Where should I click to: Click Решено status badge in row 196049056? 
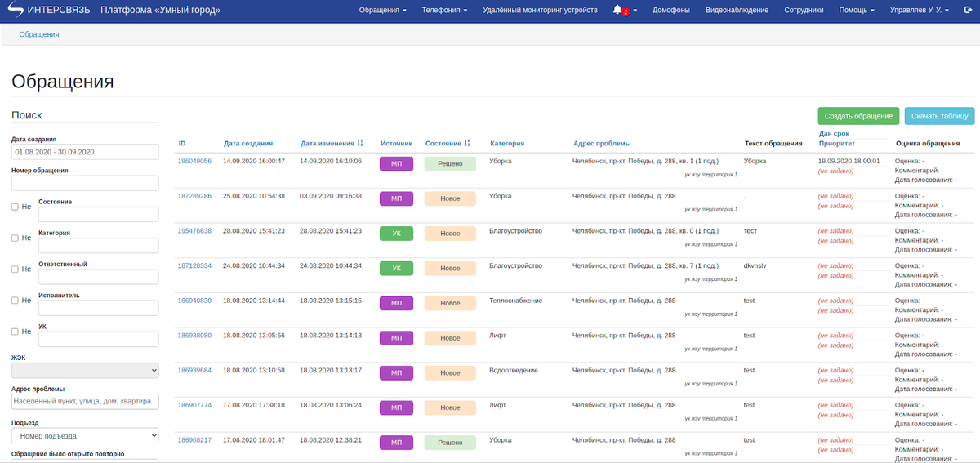point(450,163)
